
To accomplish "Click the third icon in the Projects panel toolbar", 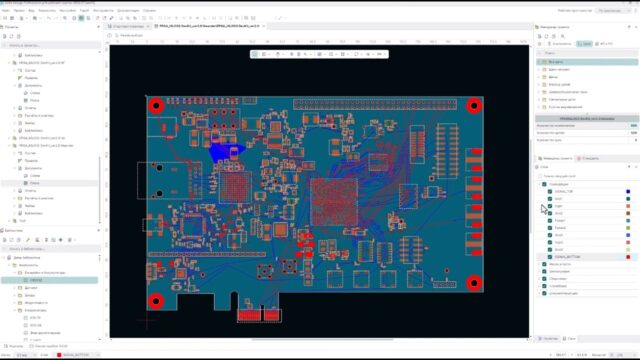I will (x=18, y=36).
